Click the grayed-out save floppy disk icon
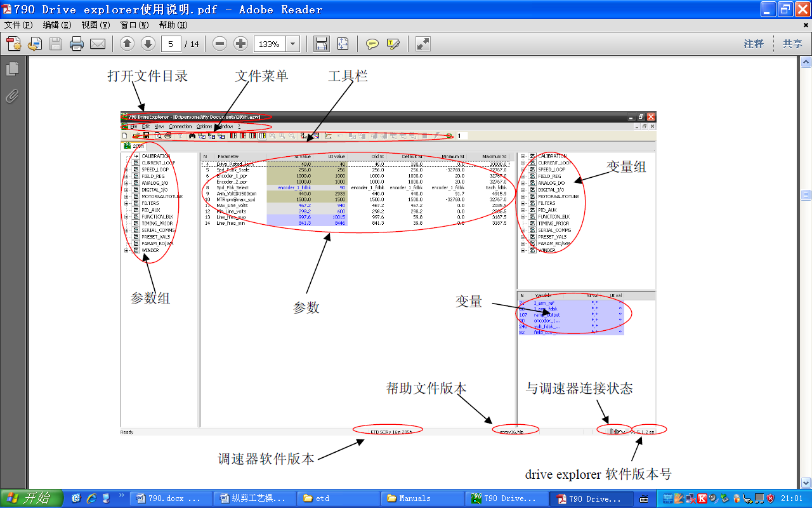Viewport: 812px width, 508px height. [56, 44]
